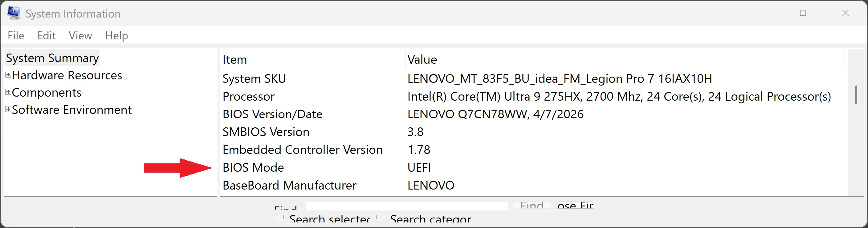The height and width of the screenshot is (228, 868).
Task: Expand the Hardware Resources node
Action: coord(8,75)
